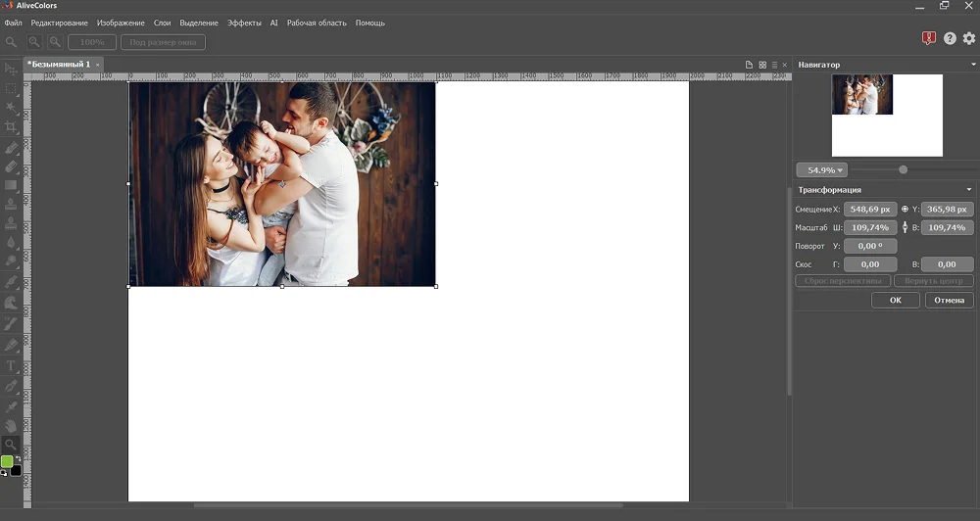Click the green foreground color swatch
This screenshot has width=980, height=521.
tap(7, 461)
